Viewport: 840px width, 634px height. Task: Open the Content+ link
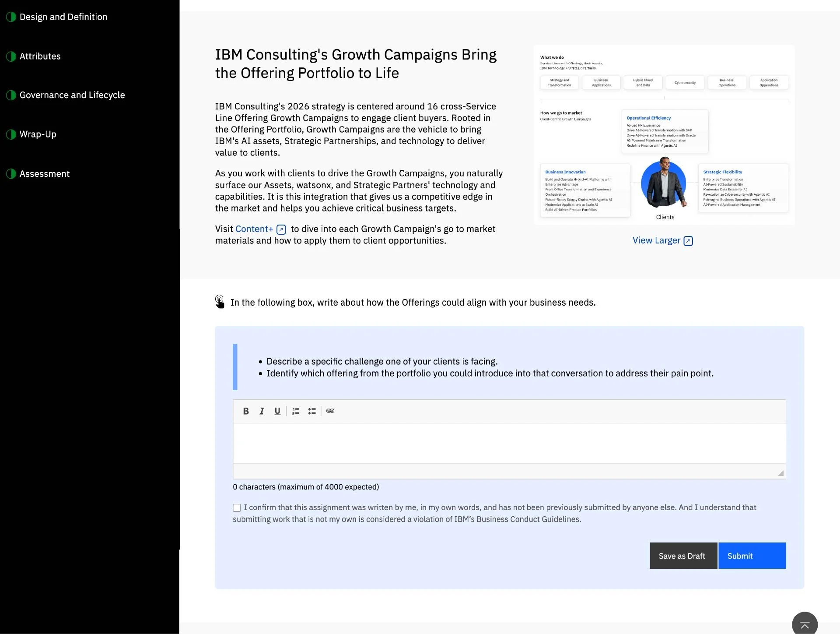tap(254, 229)
